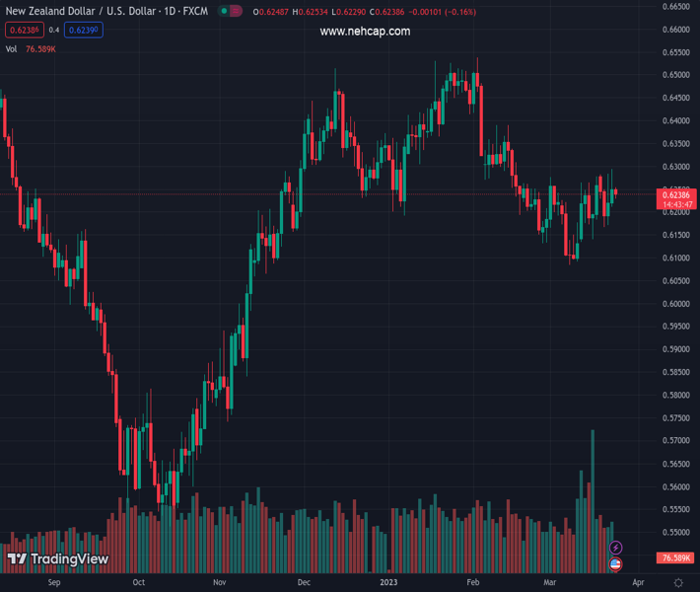Open the US flag economic event marker

point(616,563)
